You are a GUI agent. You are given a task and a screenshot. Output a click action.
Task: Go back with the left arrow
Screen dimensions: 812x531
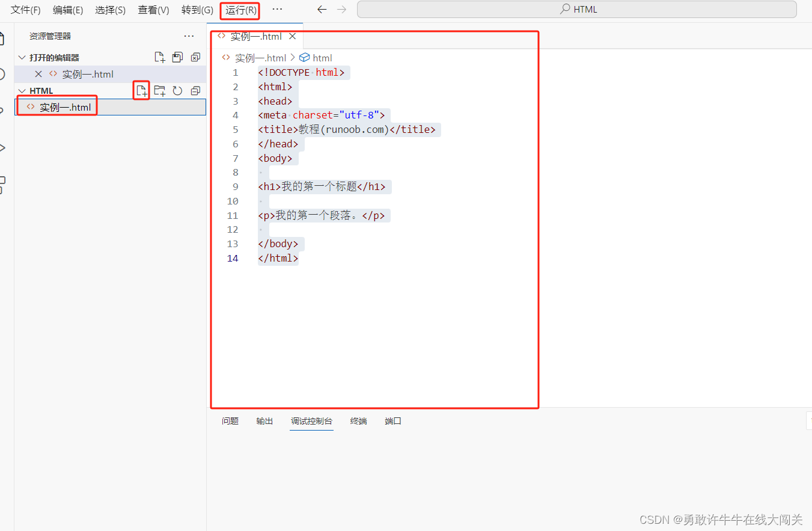coord(322,10)
